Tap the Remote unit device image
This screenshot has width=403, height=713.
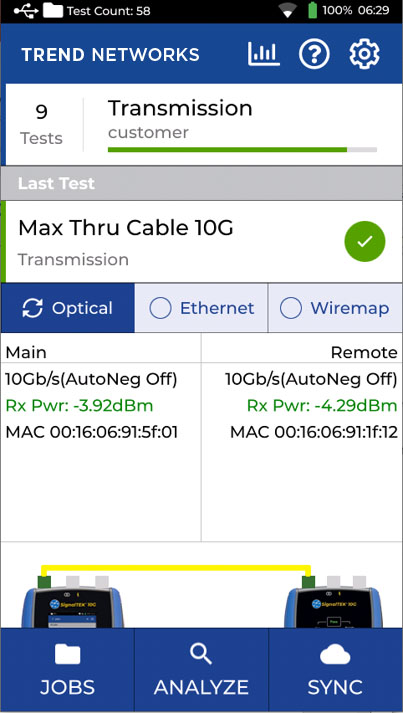(x=333, y=603)
